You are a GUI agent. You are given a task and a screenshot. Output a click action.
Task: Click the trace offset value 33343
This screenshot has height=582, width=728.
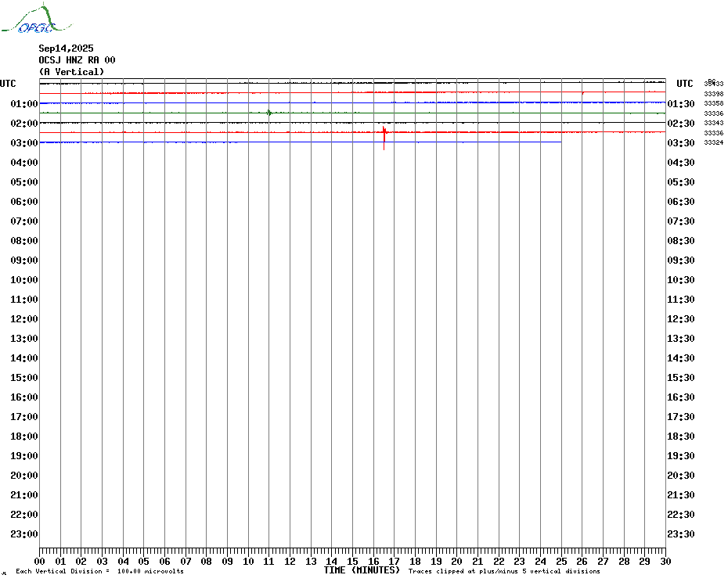point(714,123)
